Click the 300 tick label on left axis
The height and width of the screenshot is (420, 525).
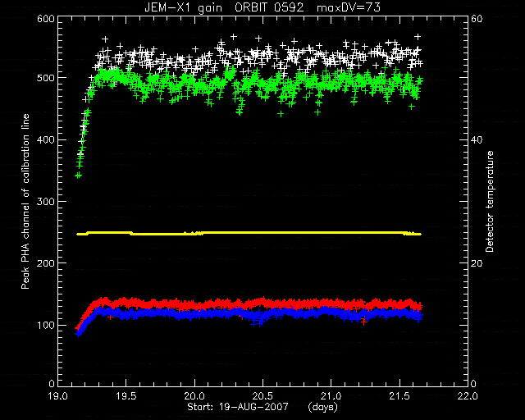46,201
